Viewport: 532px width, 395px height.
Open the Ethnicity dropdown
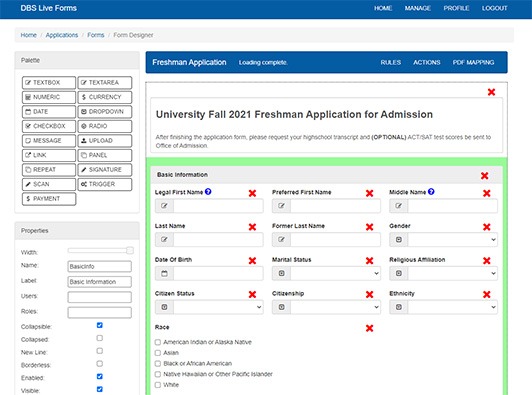[x=453, y=307]
